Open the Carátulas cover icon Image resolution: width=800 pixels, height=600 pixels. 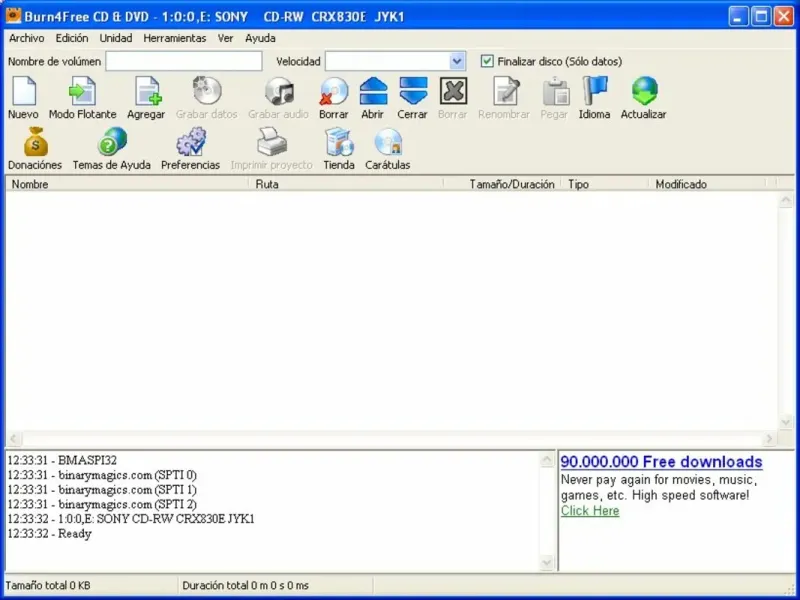388,142
